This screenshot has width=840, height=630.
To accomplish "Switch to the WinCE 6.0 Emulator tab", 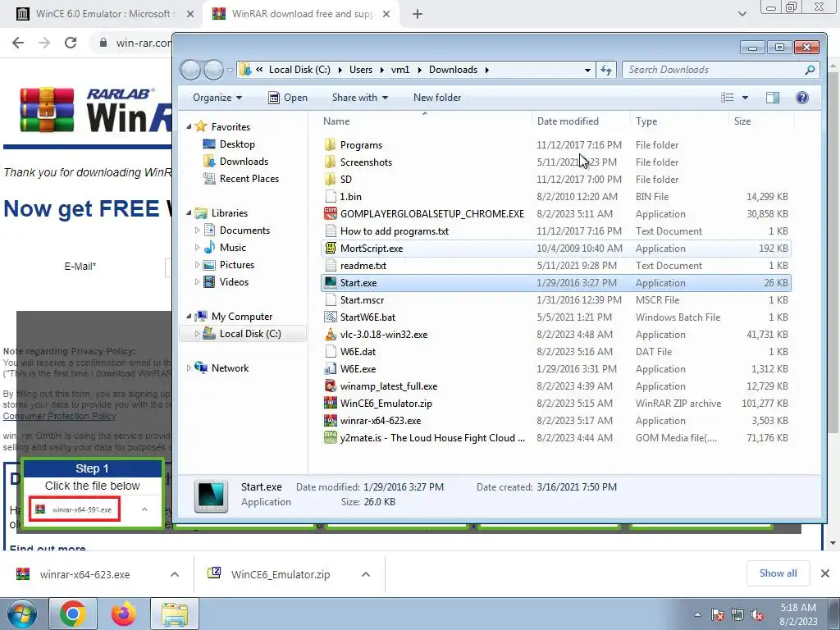I will coord(104,14).
